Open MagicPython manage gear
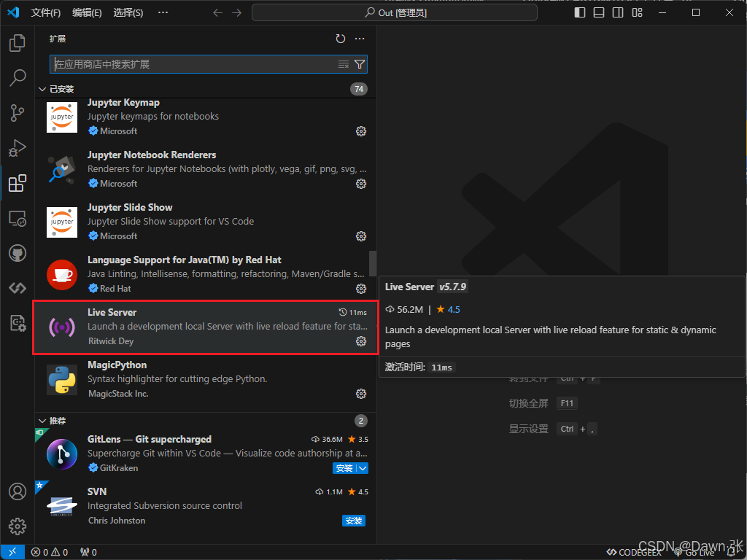The image size is (747, 560). pyautogui.click(x=361, y=394)
